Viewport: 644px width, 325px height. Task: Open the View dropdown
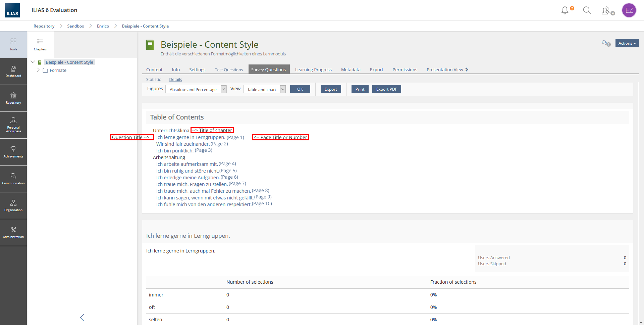point(264,89)
